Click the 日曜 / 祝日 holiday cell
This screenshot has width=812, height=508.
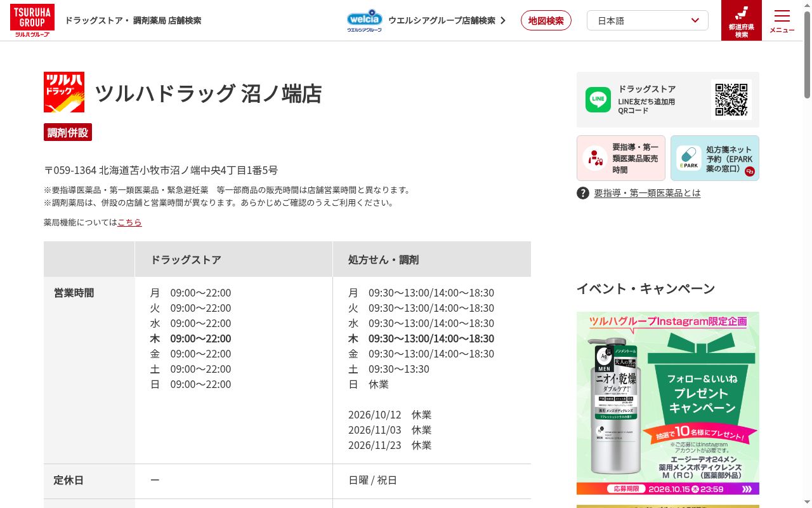click(373, 481)
